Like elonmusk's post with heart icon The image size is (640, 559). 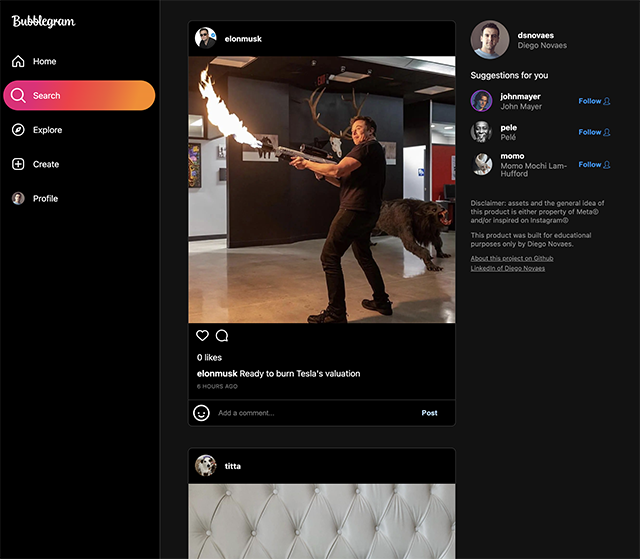(x=202, y=335)
